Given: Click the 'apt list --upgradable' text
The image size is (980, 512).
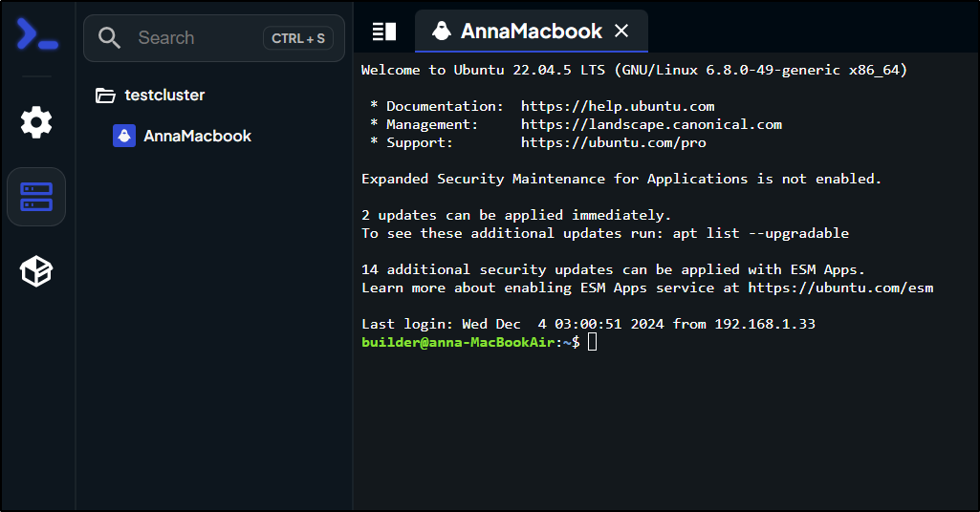Looking at the screenshot, I should coord(761,233).
